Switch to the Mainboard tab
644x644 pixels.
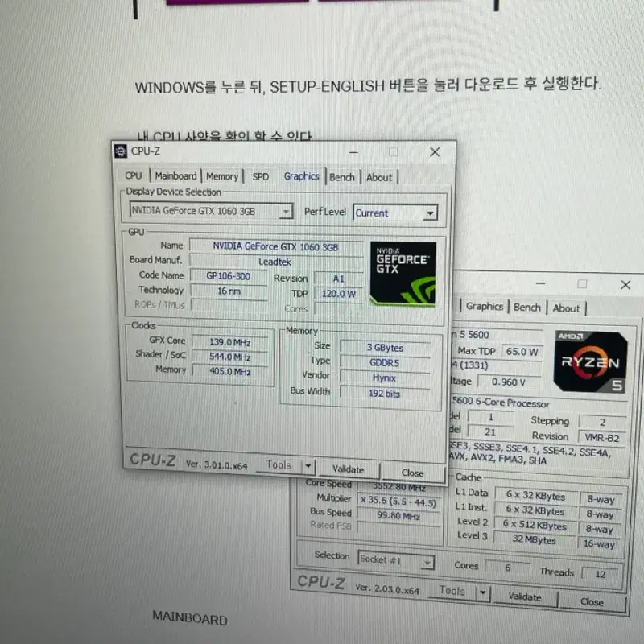click(175, 175)
